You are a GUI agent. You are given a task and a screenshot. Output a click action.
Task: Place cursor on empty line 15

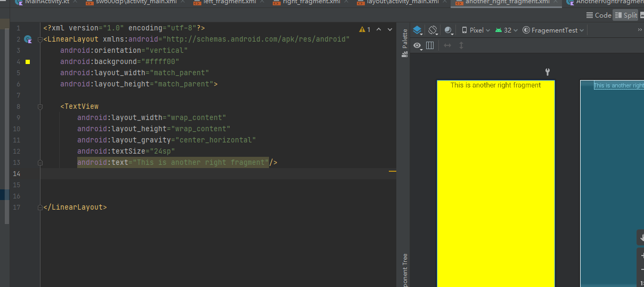[x=218, y=185]
